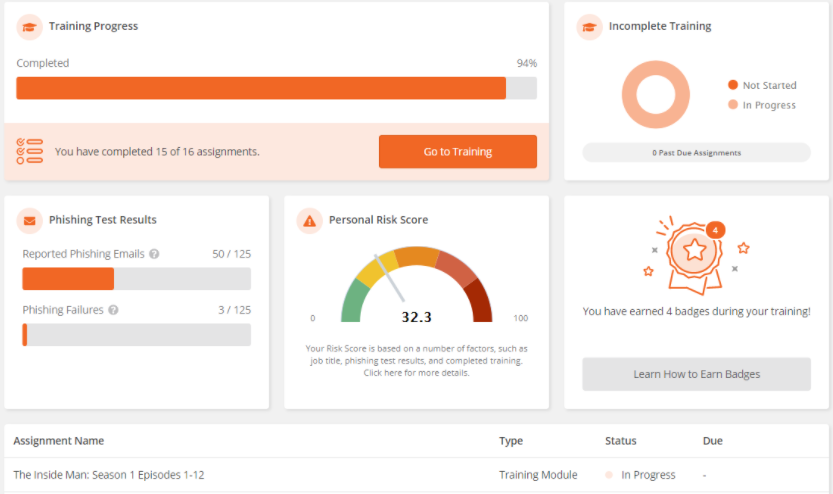Click the Completed label above progress bar
The width and height of the screenshot is (833, 494).
[x=43, y=63]
